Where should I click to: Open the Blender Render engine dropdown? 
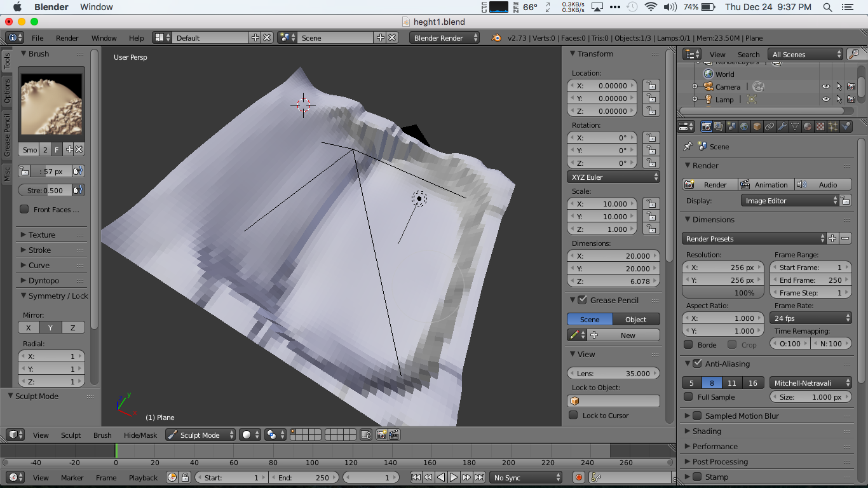(444, 38)
